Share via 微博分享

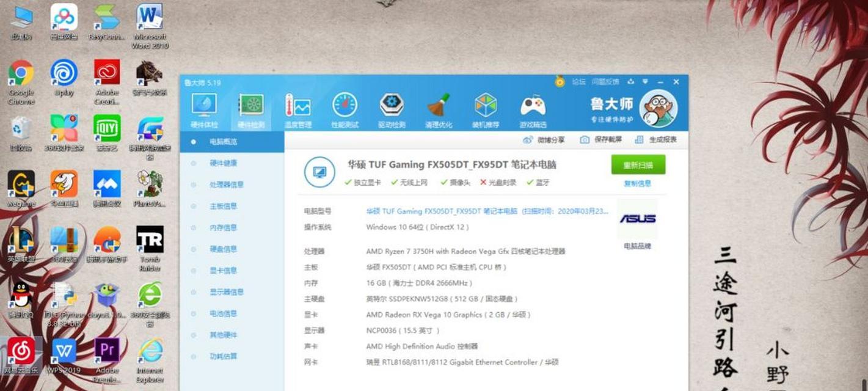pos(544,140)
